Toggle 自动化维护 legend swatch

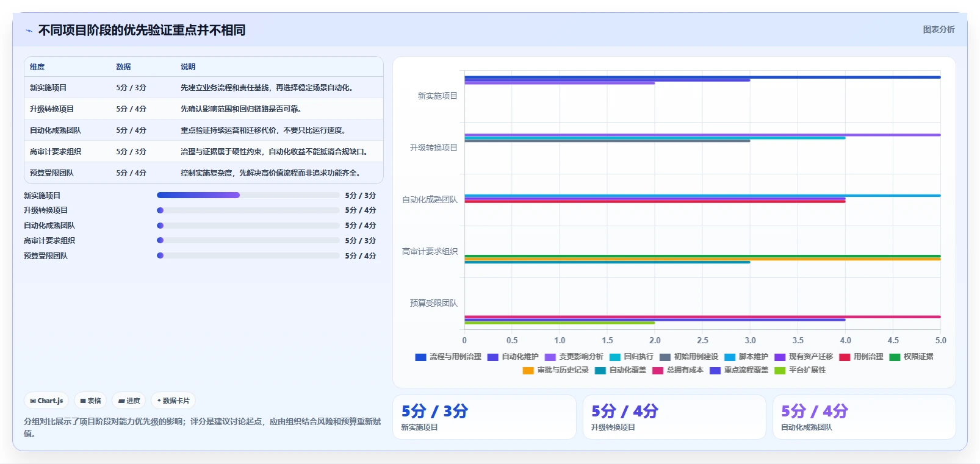click(493, 357)
